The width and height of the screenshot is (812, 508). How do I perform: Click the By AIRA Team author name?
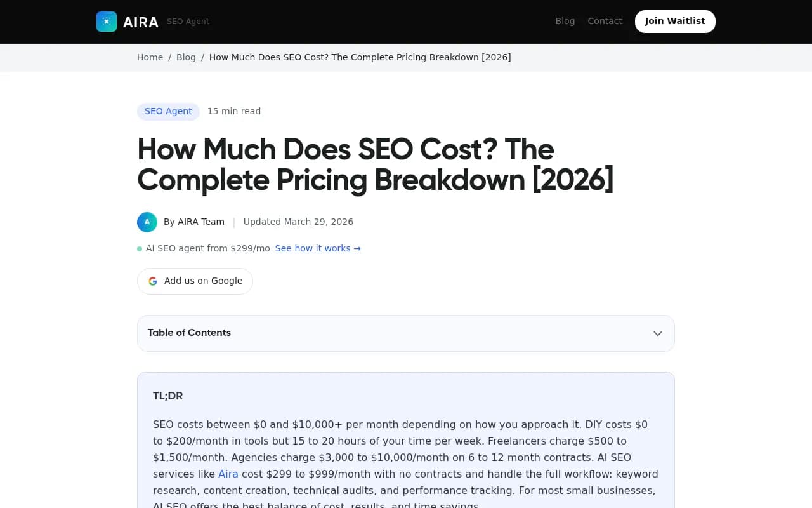[194, 222]
